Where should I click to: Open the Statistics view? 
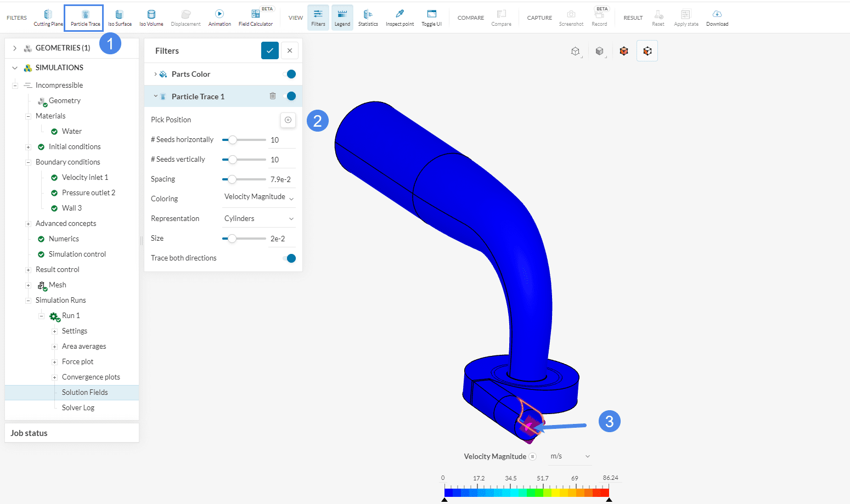coord(368,18)
